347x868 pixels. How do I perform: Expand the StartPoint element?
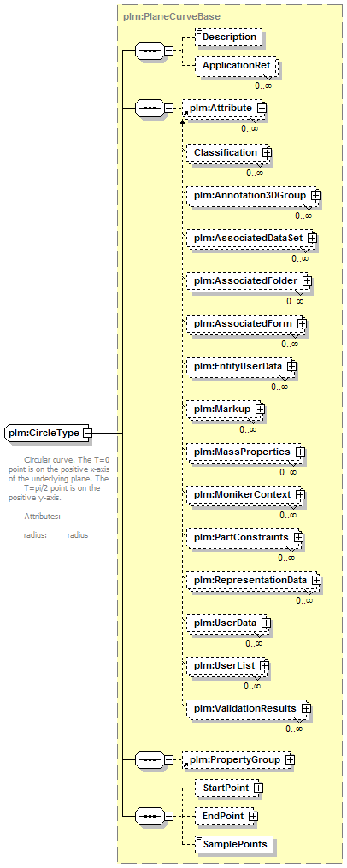coord(258,788)
